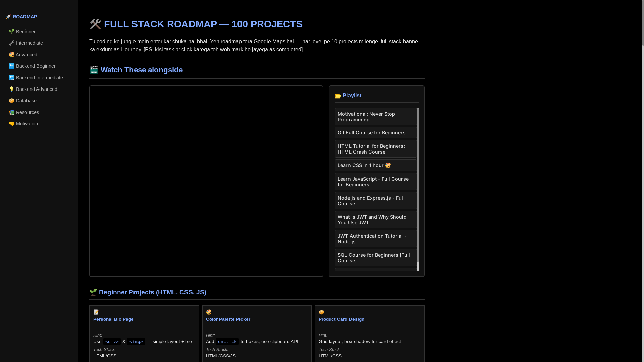Click the <div> code tag in hint
644x362 pixels.
coord(112,342)
